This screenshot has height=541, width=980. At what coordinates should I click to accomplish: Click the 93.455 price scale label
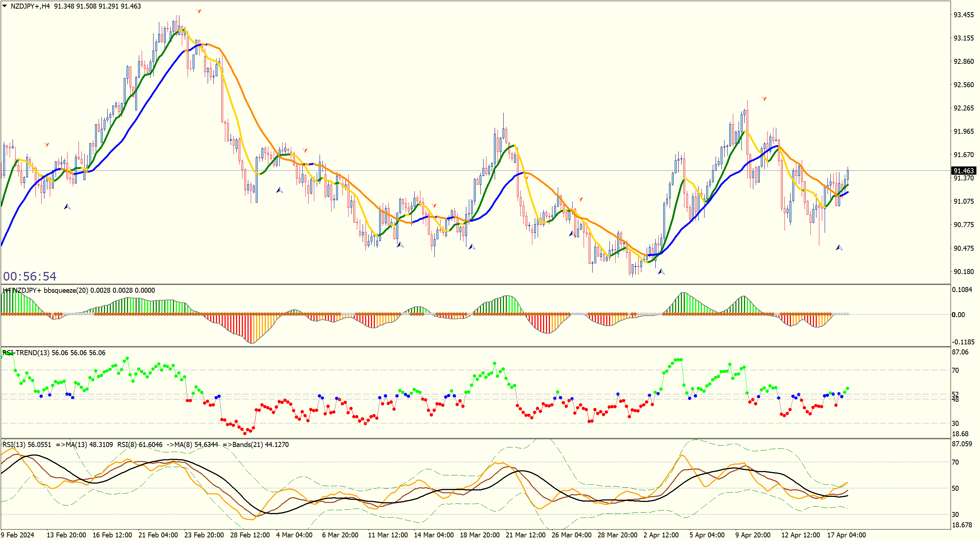pyautogui.click(x=963, y=15)
